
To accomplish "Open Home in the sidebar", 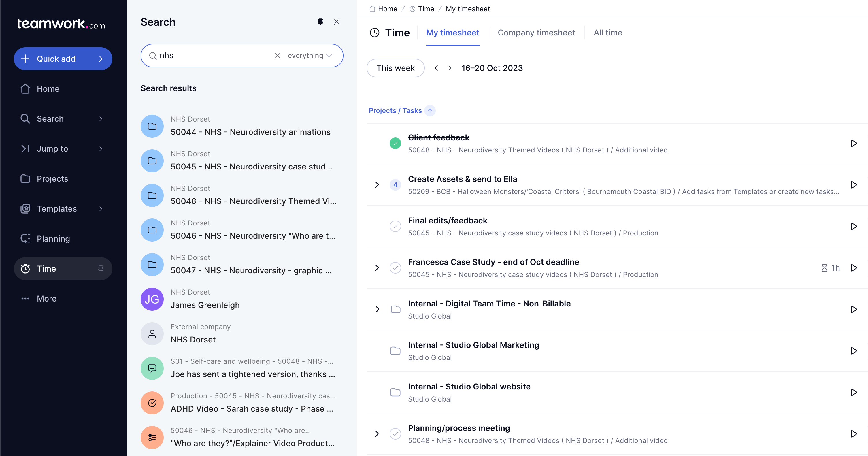I will coord(63,89).
